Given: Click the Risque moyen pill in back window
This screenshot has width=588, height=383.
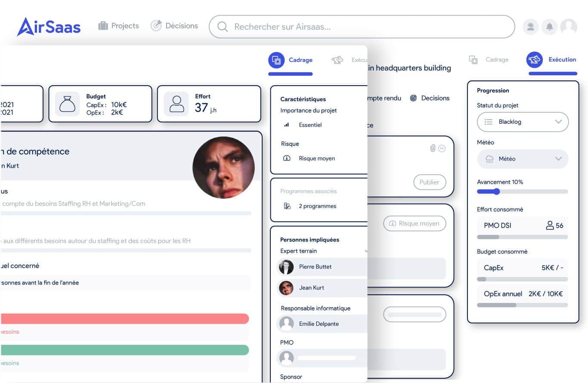Looking at the screenshot, I should (x=415, y=224).
